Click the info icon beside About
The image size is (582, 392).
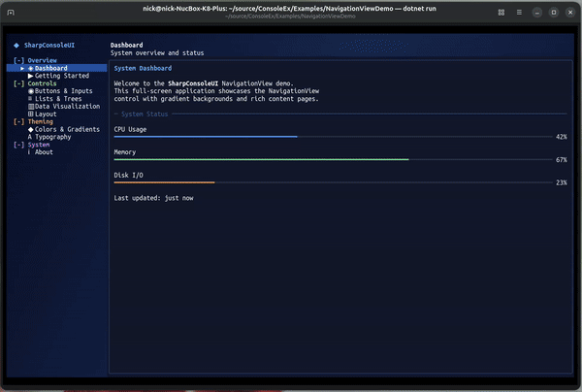(29, 152)
